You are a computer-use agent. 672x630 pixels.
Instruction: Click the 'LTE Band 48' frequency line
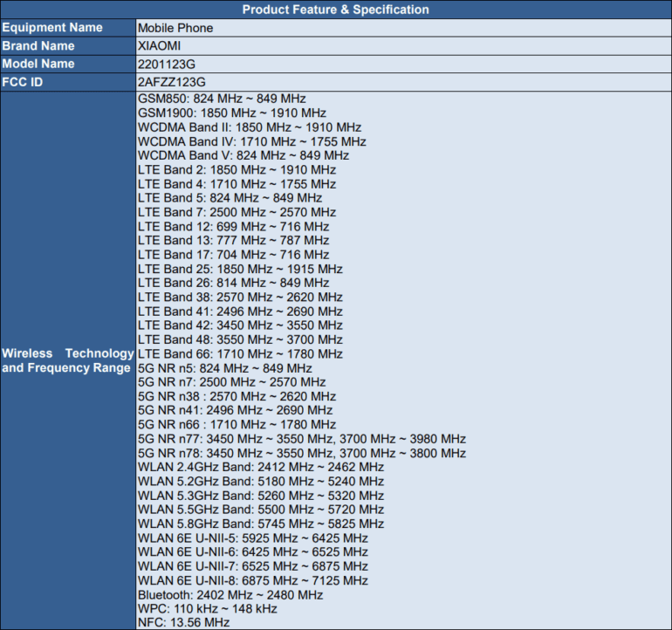240,339
